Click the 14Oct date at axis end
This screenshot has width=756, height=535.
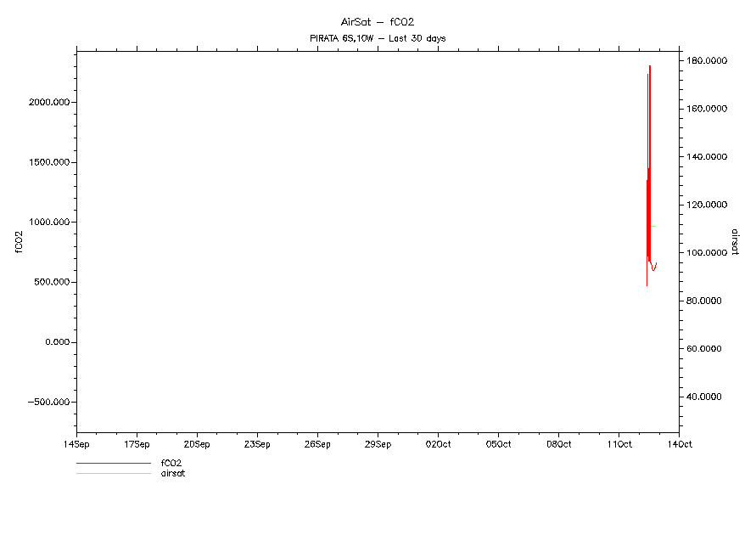pyautogui.click(x=679, y=444)
